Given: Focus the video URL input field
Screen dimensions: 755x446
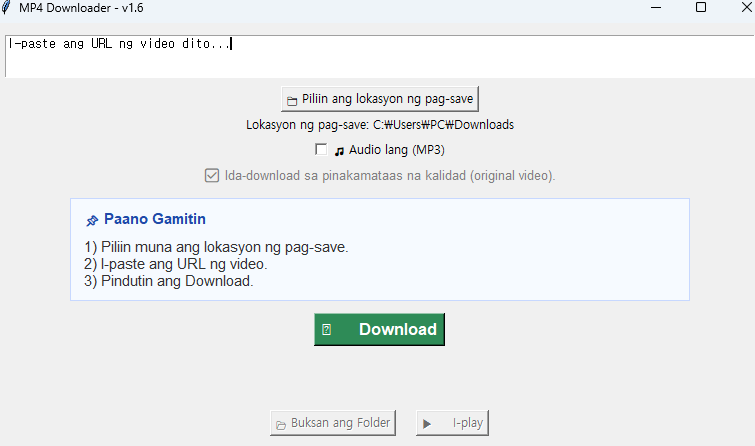Looking at the screenshot, I should coord(377,56).
